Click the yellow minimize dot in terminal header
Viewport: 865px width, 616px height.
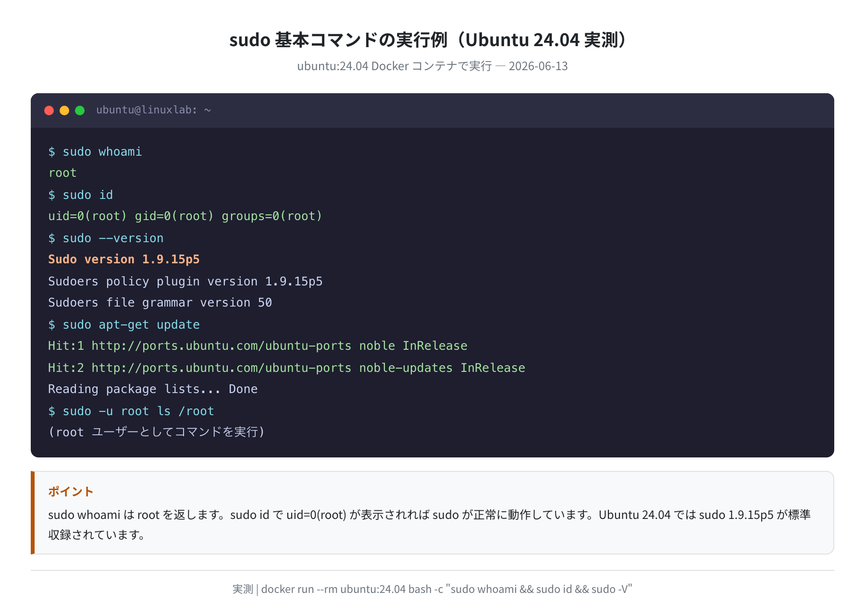tap(64, 111)
